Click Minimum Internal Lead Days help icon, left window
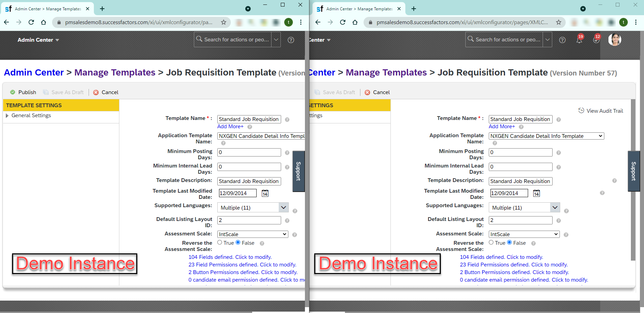The width and height of the screenshot is (644, 313). click(287, 167)
